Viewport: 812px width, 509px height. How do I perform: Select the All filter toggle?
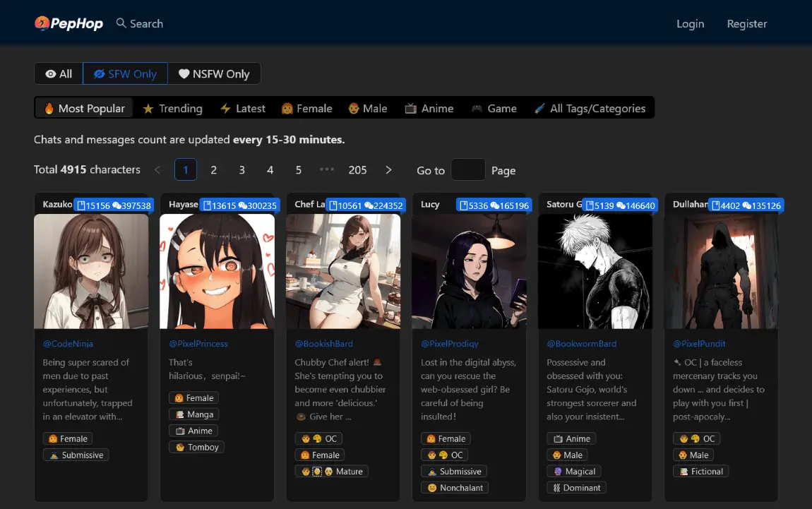tap(58, 73)
